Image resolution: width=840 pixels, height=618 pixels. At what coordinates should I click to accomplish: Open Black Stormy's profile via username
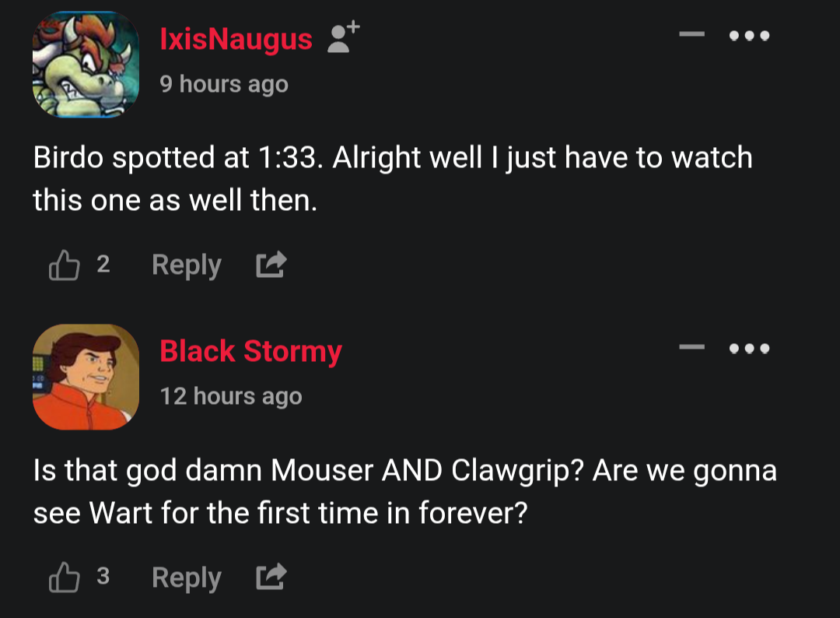click(250, 351)
